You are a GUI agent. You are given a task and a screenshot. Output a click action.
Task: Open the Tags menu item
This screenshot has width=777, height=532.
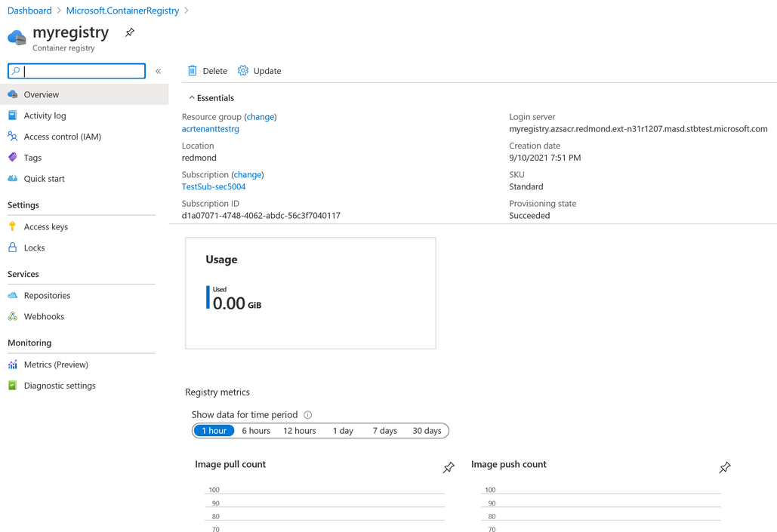[x=85, y=158]
